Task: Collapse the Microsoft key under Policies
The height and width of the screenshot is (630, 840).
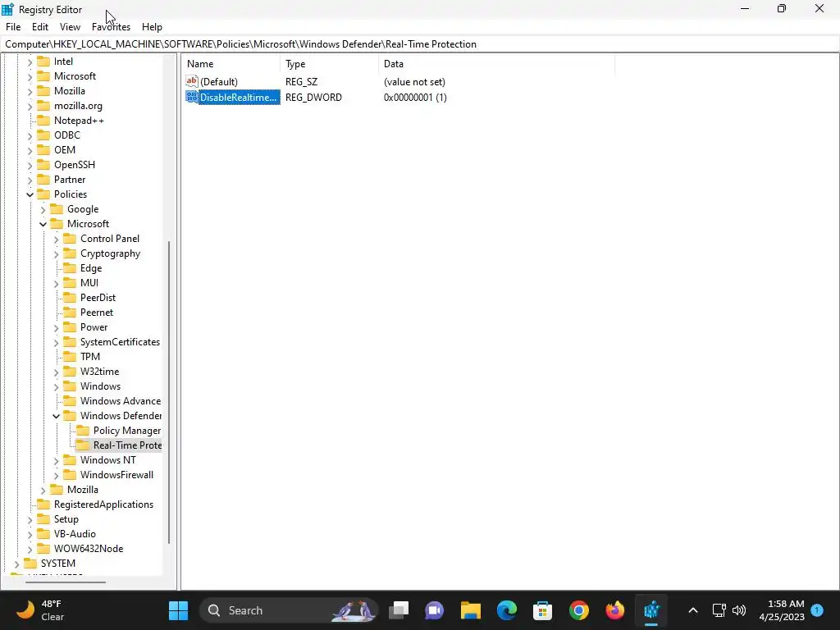Action: pyautogui.click(x=43, y=224)
